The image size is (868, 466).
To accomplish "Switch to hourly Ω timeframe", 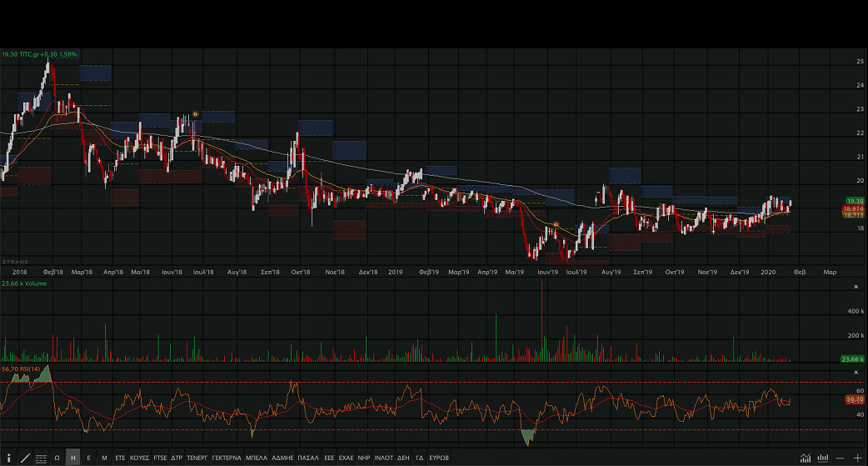I will 57,458.
